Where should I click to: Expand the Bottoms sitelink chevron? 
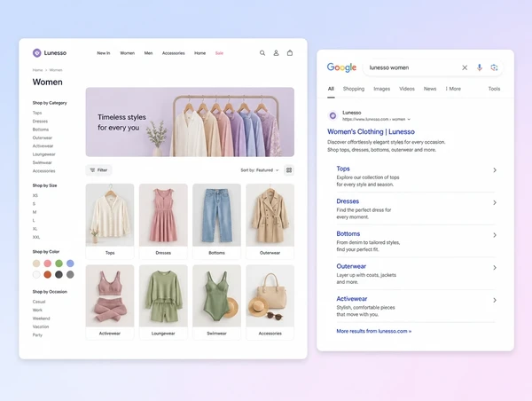495,235
